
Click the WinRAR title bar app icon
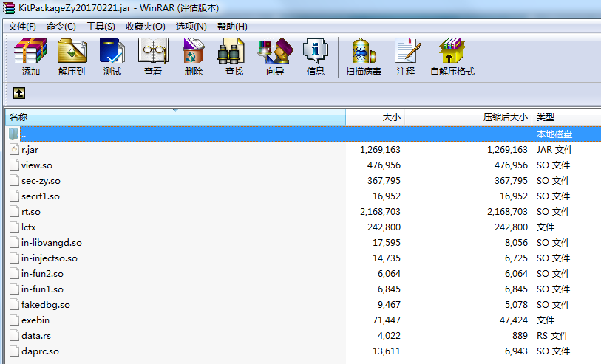click(x=9, y=8)
